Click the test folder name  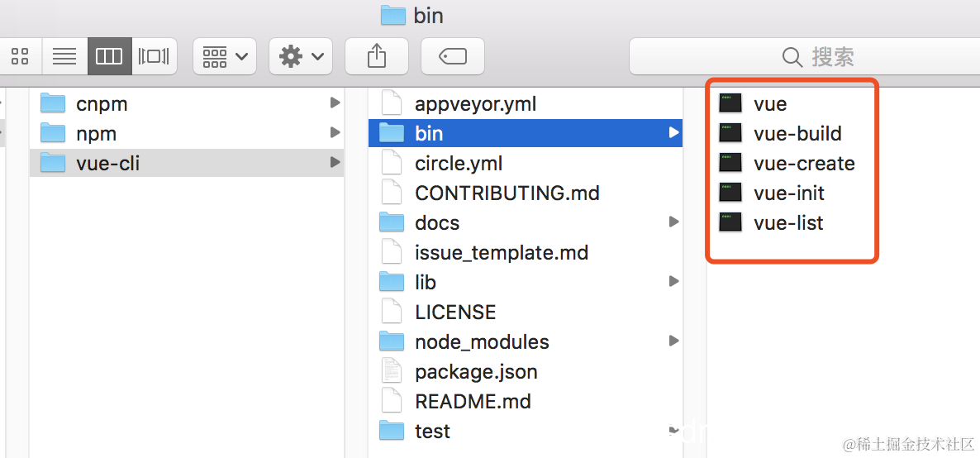coord(432,431)
